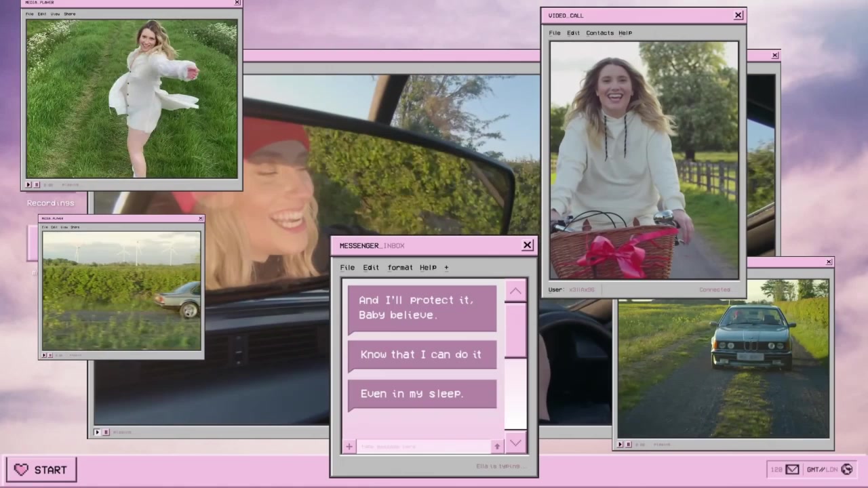Image resolution: width=868 pixels, height=488 pixels.
Task: Play the bottom-right car video
Action: [x=620, y=445]
